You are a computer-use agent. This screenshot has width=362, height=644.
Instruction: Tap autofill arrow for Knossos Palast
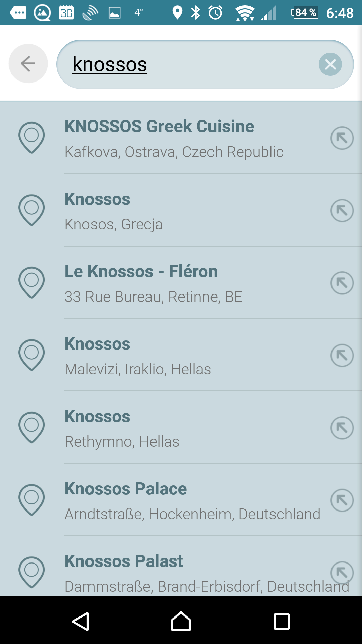[342, 573]
